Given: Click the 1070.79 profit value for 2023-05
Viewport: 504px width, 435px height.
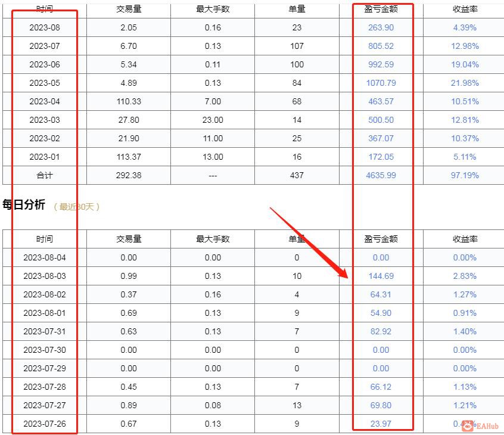Looking at the screenshot, I should click(380, 83).
